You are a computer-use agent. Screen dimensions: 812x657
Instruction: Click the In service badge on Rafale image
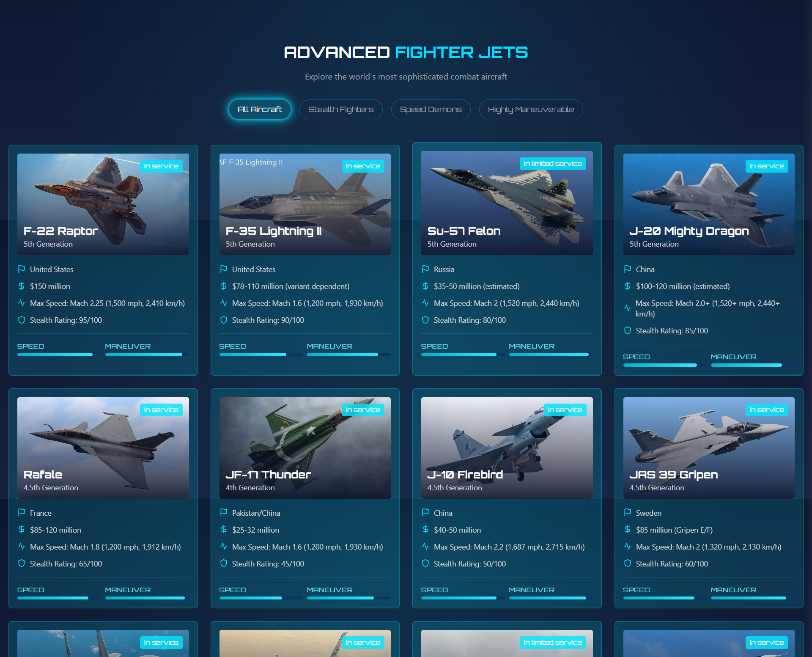(x=161, y=410)
